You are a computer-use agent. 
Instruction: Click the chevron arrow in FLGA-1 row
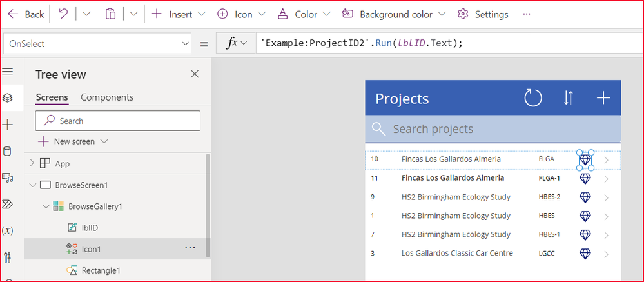tap(607, 179)
